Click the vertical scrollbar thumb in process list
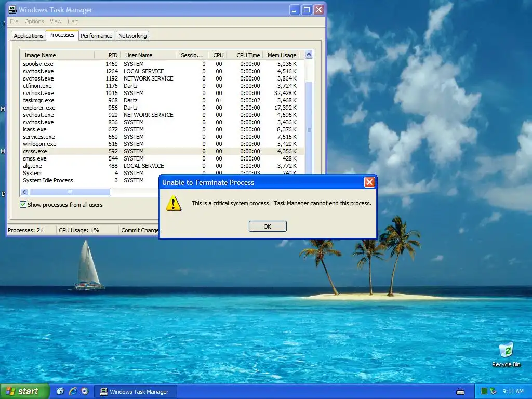This screenshot has width=532, height=399. 309,129
